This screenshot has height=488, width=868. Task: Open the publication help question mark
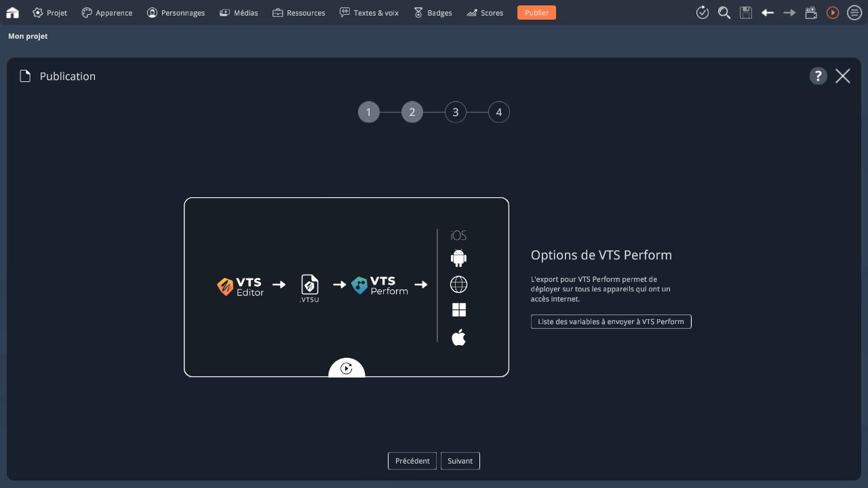coord(818,76)
